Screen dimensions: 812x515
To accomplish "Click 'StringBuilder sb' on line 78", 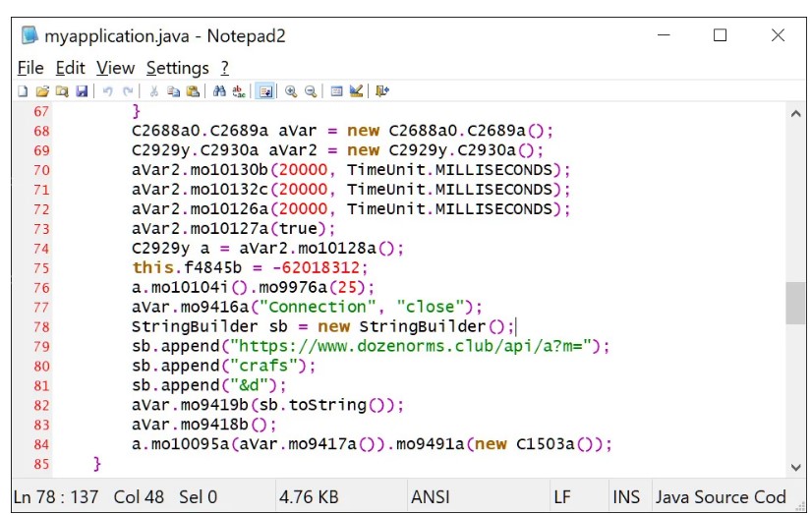I will point(209,326).
